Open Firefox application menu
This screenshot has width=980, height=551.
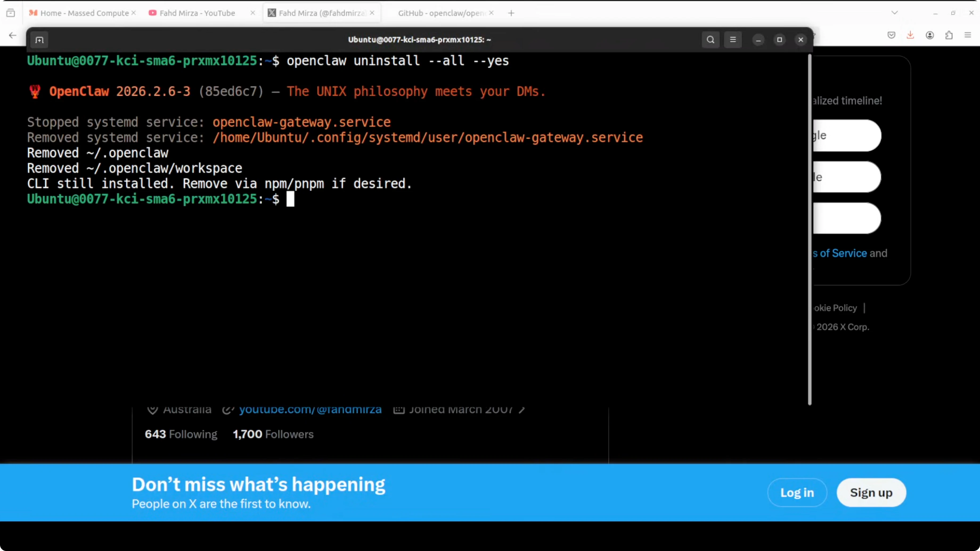968,35
